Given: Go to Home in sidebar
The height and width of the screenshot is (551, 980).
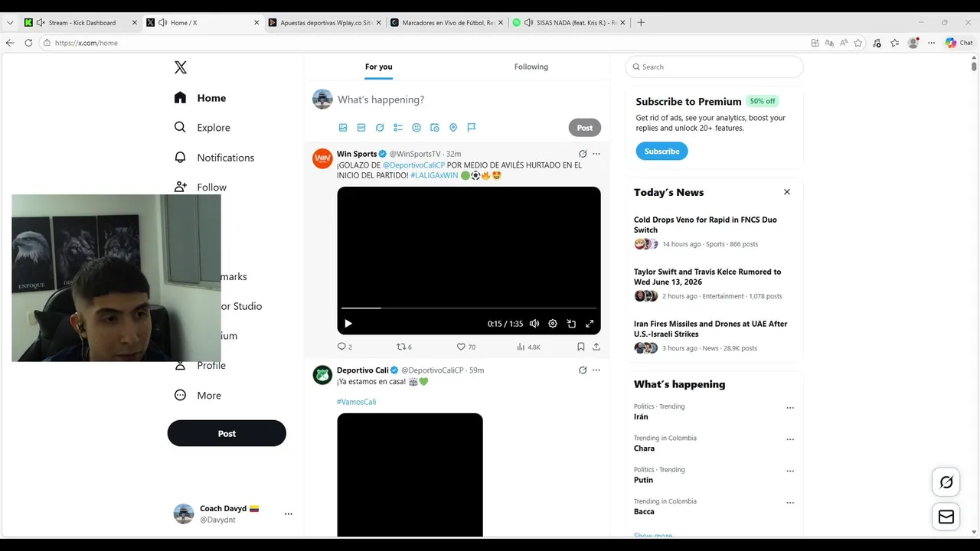Looking at the screenshot, I should [x=201, y=98].
